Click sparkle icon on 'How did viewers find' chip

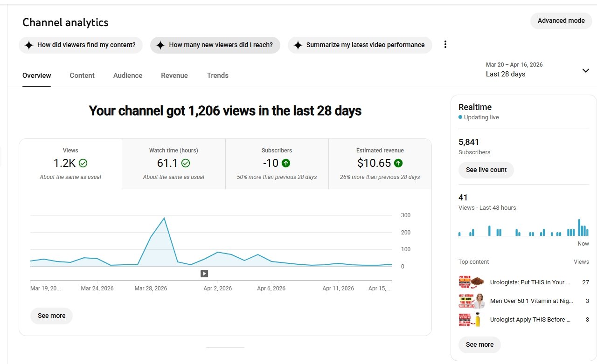[x=29, y=45]
